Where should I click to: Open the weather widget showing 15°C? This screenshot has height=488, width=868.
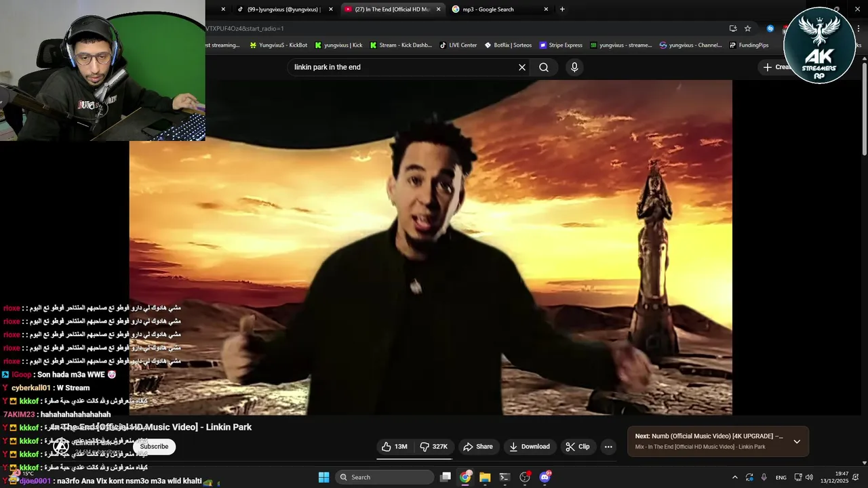pos(22,477)
